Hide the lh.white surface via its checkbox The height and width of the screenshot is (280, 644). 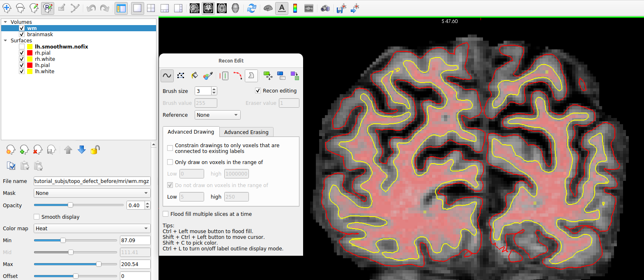click(22, 72)
